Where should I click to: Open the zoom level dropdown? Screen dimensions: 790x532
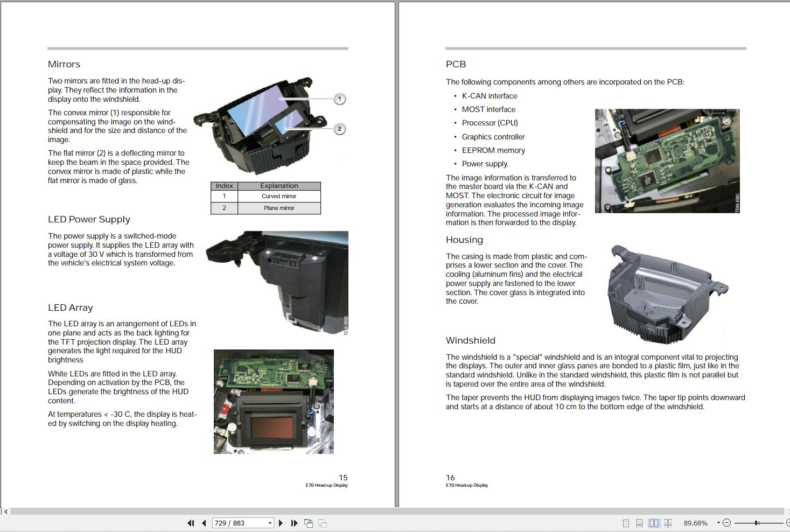click(718, 523)
